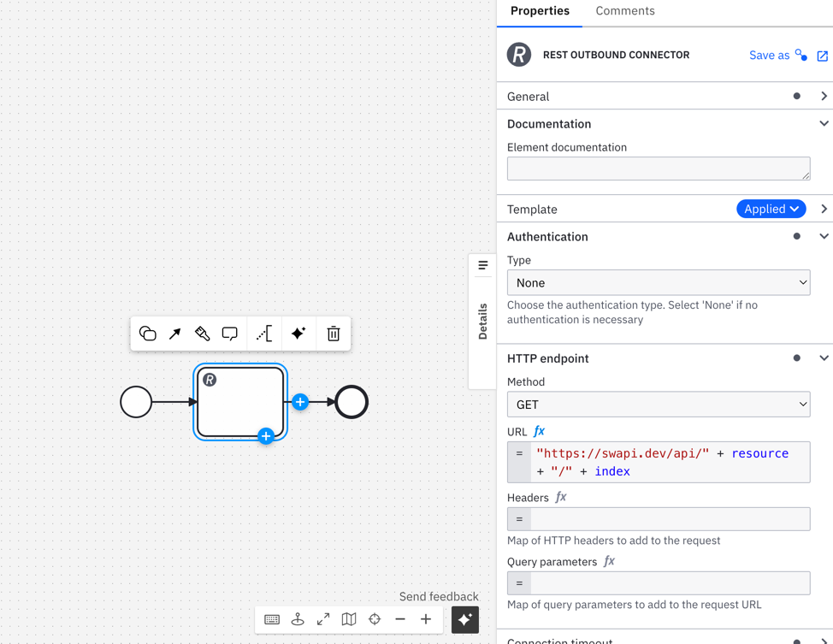Open the change element type shapes icon

pyautogui.click(x=147, y=334)
